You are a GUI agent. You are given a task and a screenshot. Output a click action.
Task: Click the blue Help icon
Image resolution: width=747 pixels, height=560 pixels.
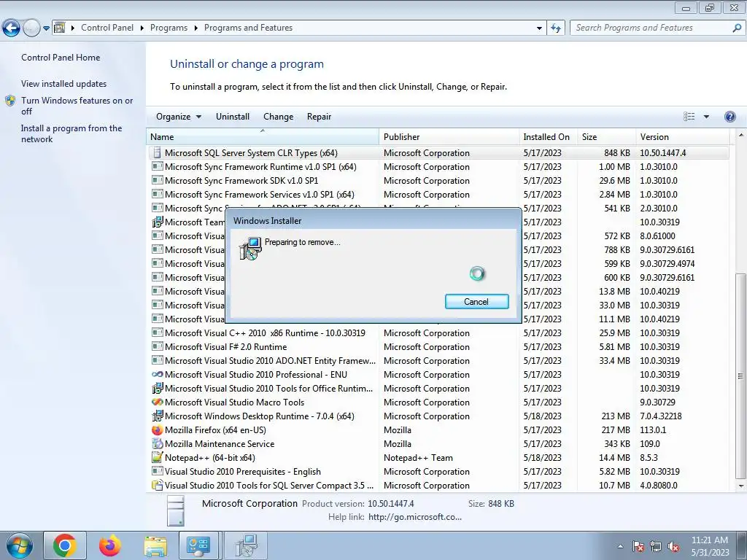tap(729, 117)
